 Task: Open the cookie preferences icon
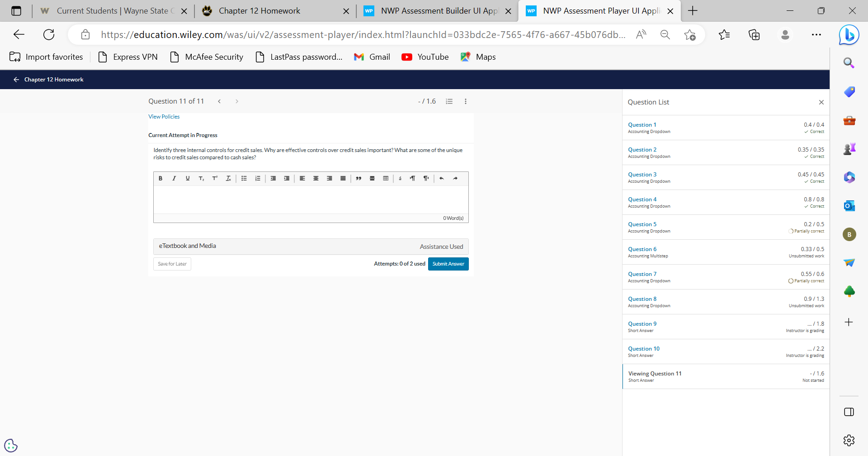coord(11,446)
